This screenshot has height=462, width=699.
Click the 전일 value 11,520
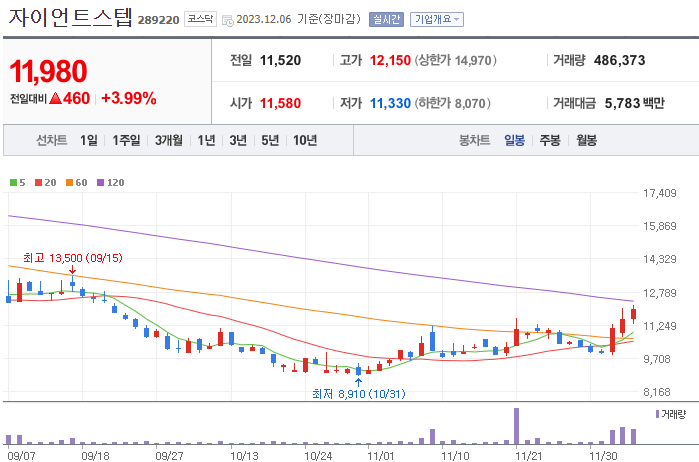280,60
